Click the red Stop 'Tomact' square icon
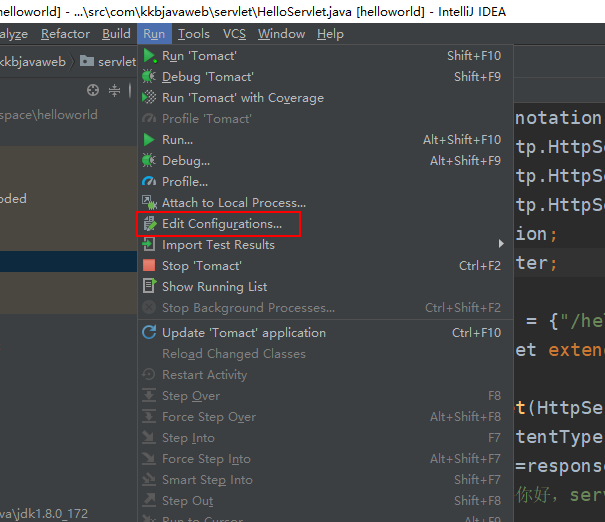Image resolution: width=605 pixels, height=522 pixels. [149, 265]
